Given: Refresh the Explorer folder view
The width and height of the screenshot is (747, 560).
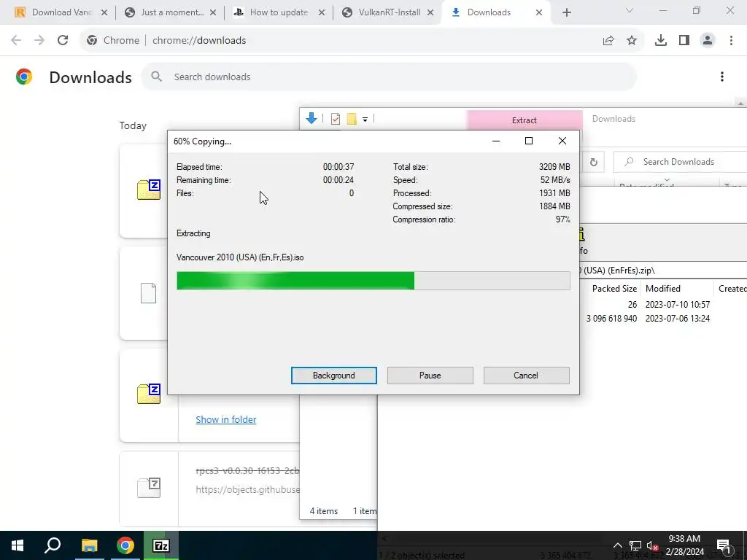Looking at the screenshot, I should 594,163.
